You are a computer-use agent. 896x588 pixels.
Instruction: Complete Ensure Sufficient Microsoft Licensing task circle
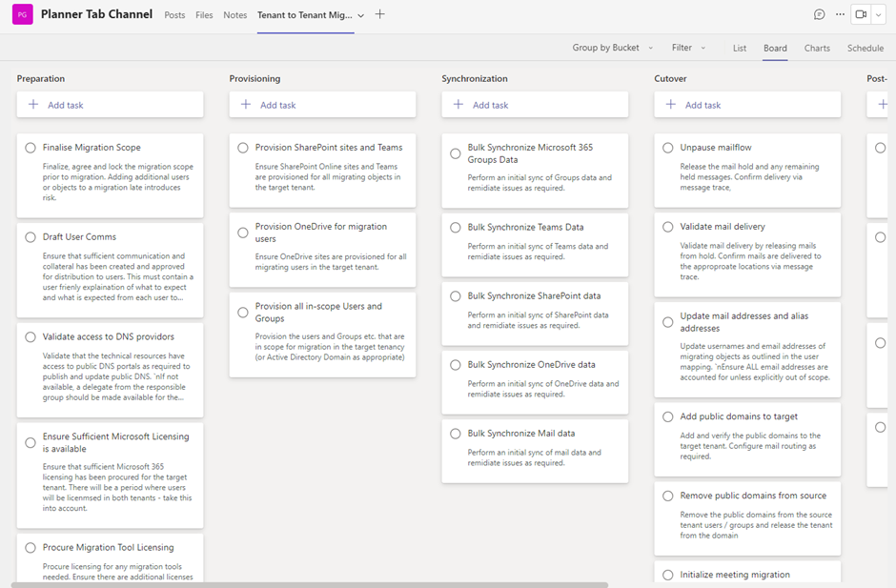pyautogui.click(x=31, y=443)
